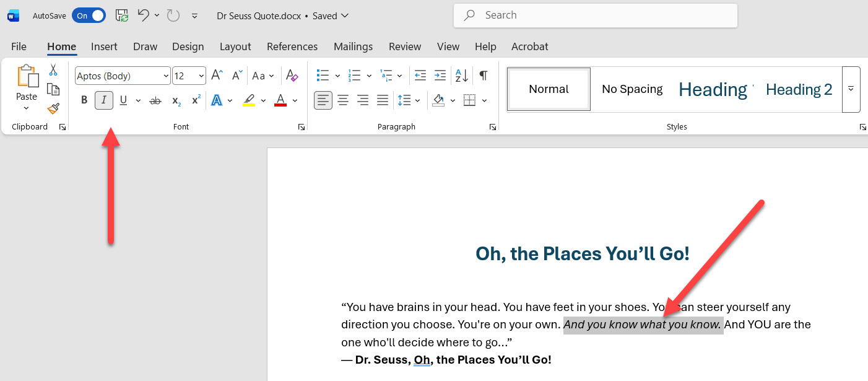Set Justify paragraph alignment
This screenshot has height=381, width=868.
(x=383, y=100)
